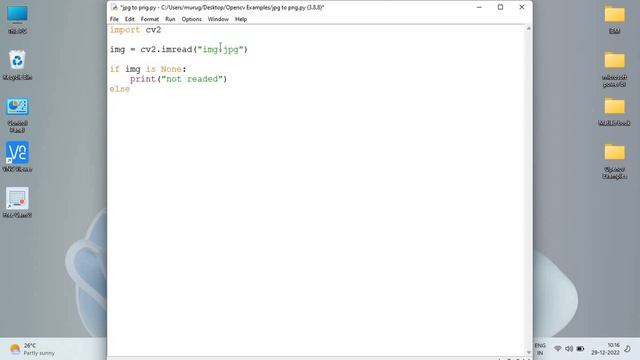Place the cursor after 'cv2' on the import line
This screenshot has width=640, height=360.
coord(162,30)
